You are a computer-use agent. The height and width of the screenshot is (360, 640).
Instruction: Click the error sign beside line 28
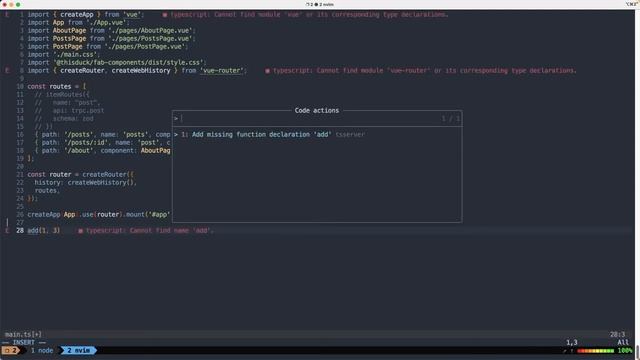click(x=7, y=230)
